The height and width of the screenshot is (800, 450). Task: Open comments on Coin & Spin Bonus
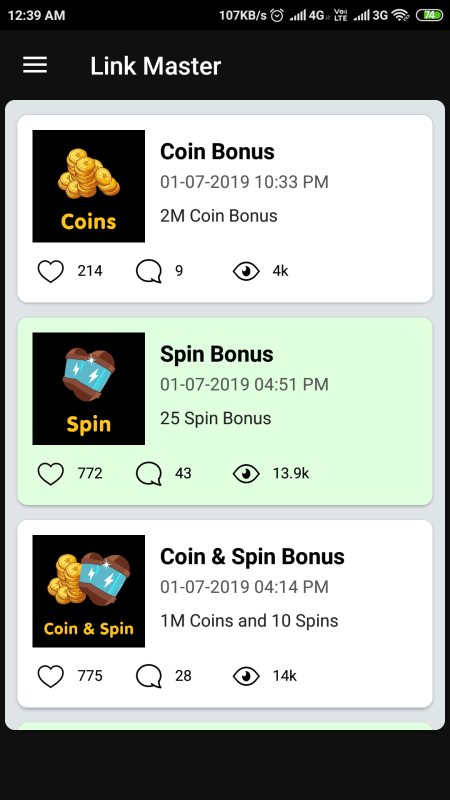(x=149, y=676)
